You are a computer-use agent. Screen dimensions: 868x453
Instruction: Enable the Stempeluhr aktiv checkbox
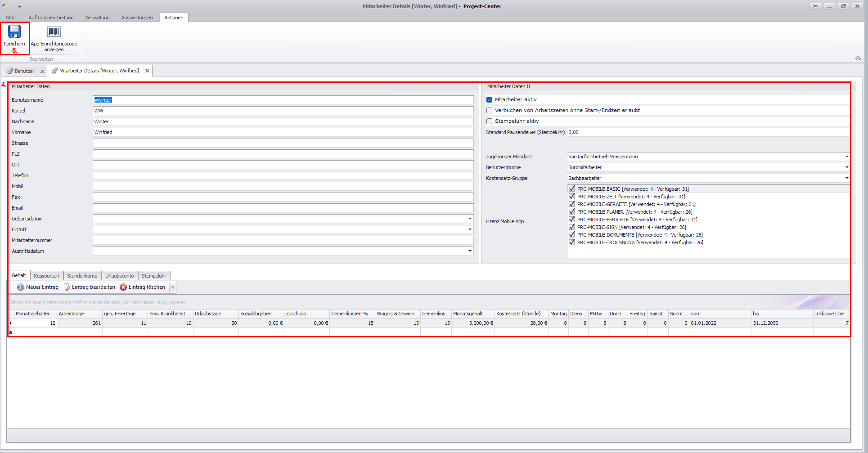click(489, 121)
